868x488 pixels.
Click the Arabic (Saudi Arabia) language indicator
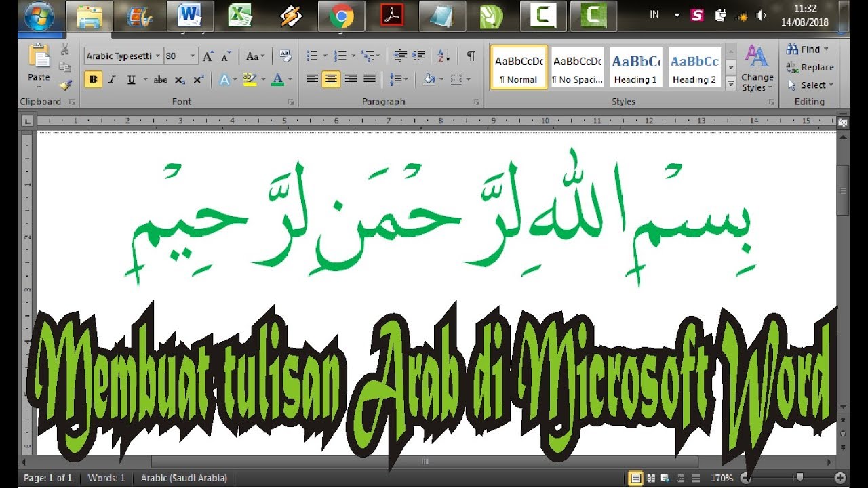pyautogui.click(x=184, y=478)
